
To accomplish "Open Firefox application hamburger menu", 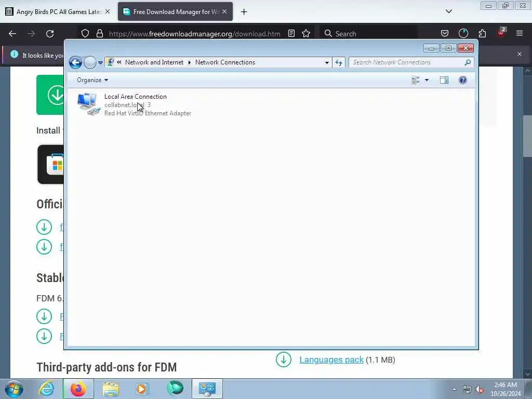I will click(520, 33).
